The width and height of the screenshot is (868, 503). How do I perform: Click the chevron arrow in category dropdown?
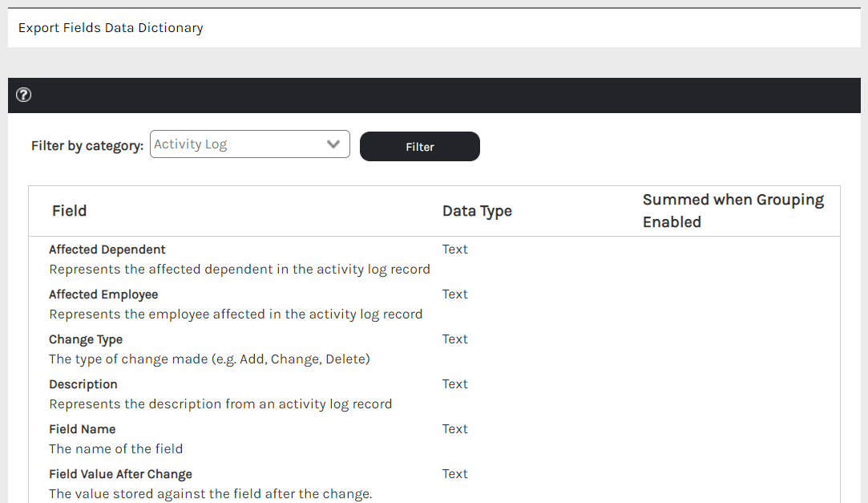tap(333, 145)
